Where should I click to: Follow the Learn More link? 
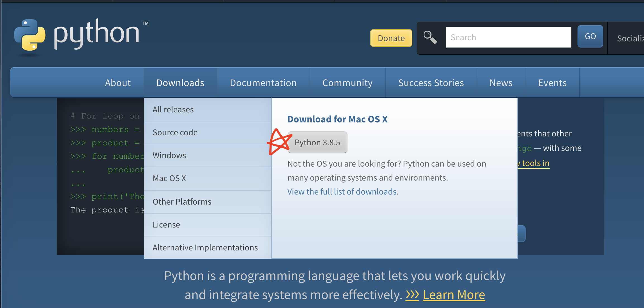pyautogui.click(x=454, y=295)
